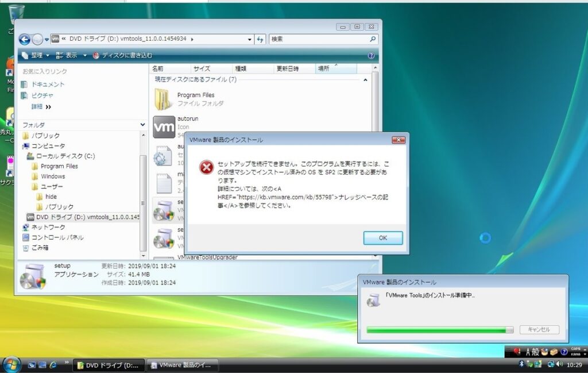Click setup icon in the details pane
Image resolution: width=588 pixels, height=373 pixels.
tap(33, 276)
